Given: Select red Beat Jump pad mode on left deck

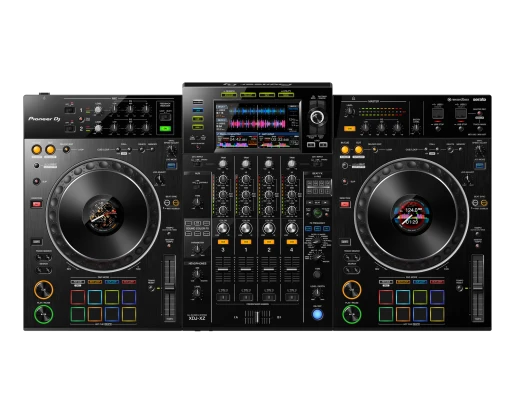Looking at the screenshot, I should click(x=129, y=282).
